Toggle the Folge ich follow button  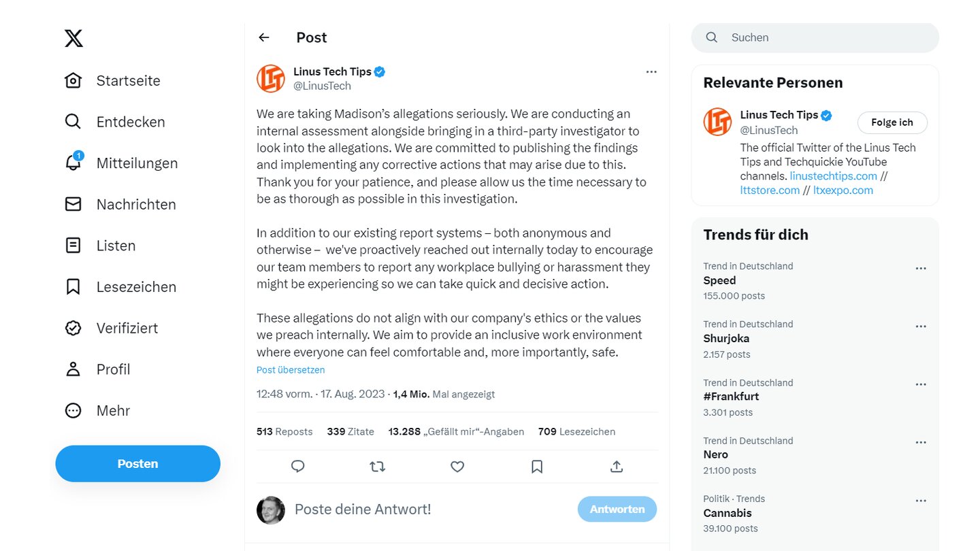(892, 122)
